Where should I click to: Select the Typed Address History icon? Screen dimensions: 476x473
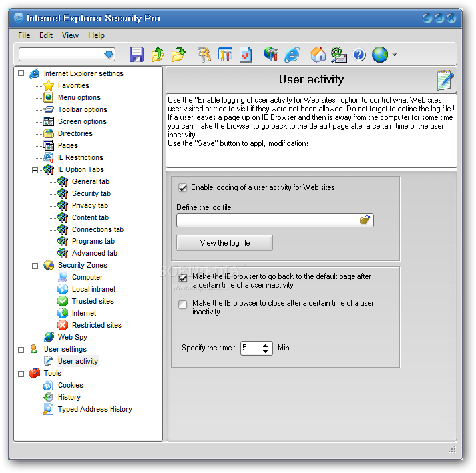click(x=48, y=409)
